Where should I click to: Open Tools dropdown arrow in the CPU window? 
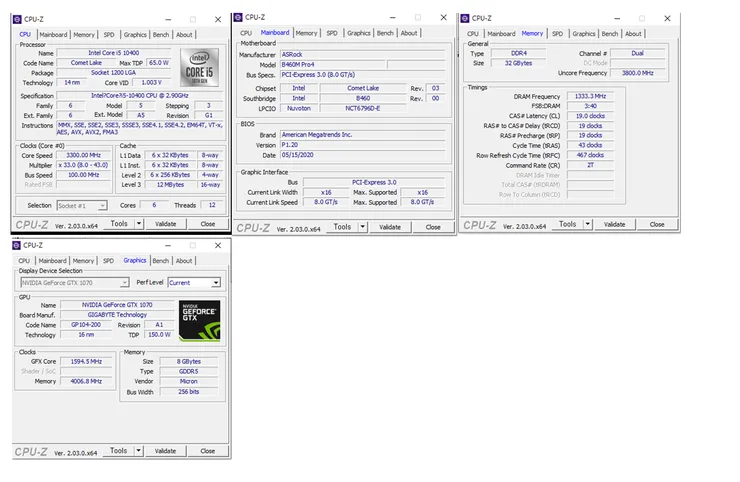139,224
